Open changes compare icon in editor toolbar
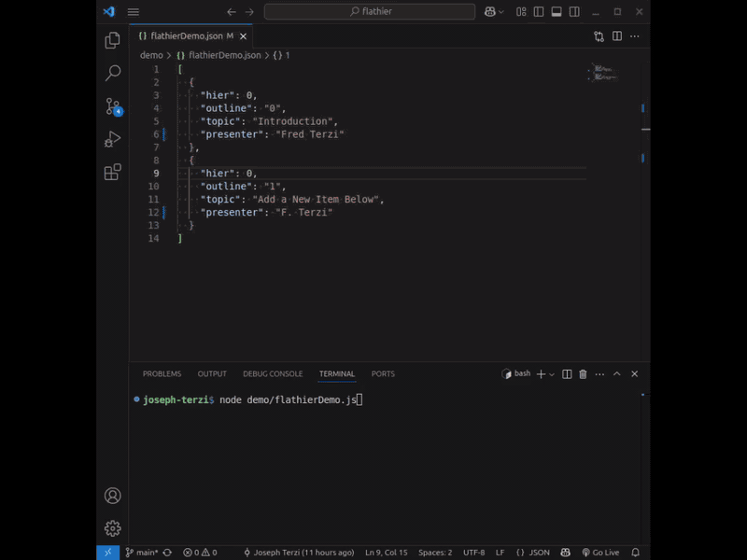Viewport: 747px width, 560px height. pyautogui.click(x=599, y=36)
